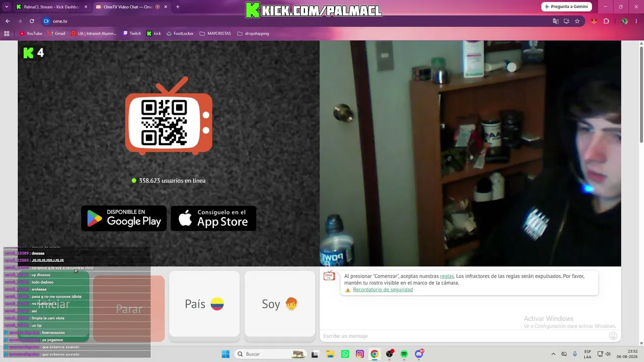Click the taskbar Buscar search box
The image size is (644, 362).
[x=271, y=354]
